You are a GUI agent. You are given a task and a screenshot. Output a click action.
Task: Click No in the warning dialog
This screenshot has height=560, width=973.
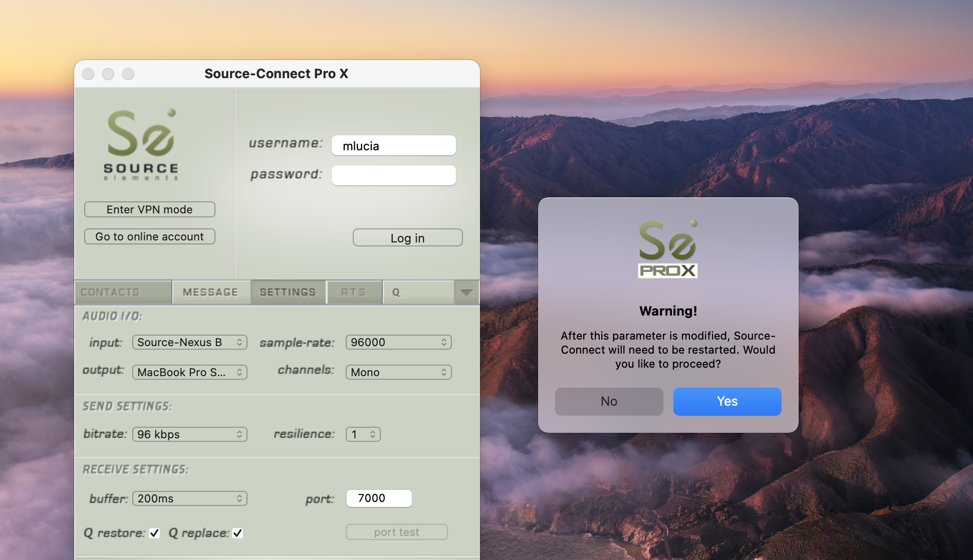pyautogui.click(x=609, y=401)
